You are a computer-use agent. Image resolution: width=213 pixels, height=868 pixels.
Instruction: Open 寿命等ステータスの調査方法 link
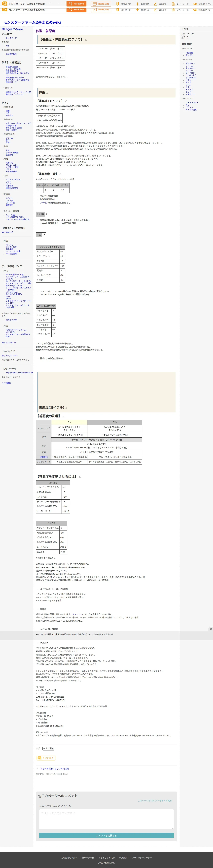(x=17, y=80)
